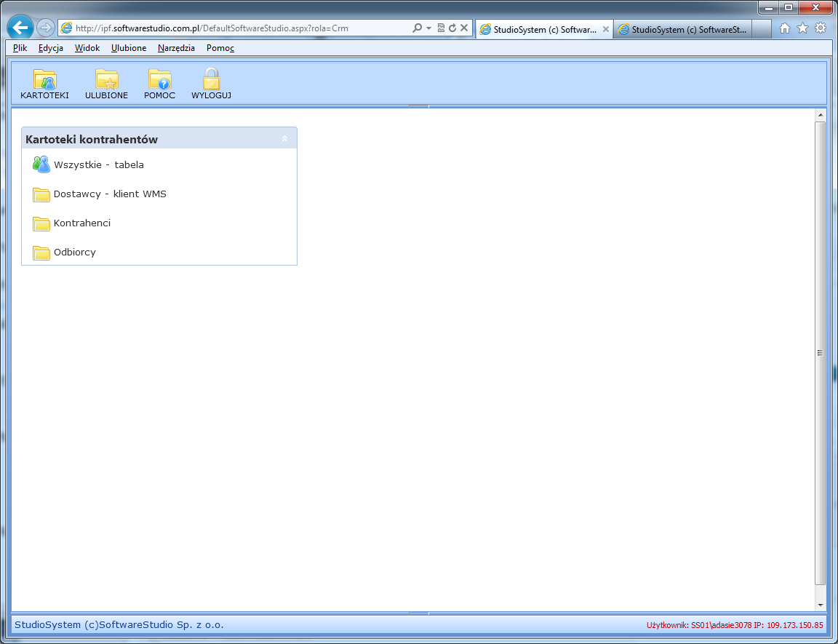Open the Kontrahenci folder link
The height and width of the screenshot is (644, 838).
81,223
